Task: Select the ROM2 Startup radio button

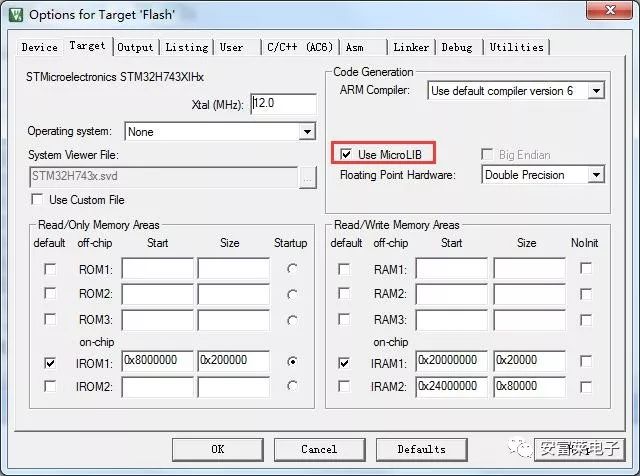Action: coord(292,294)
